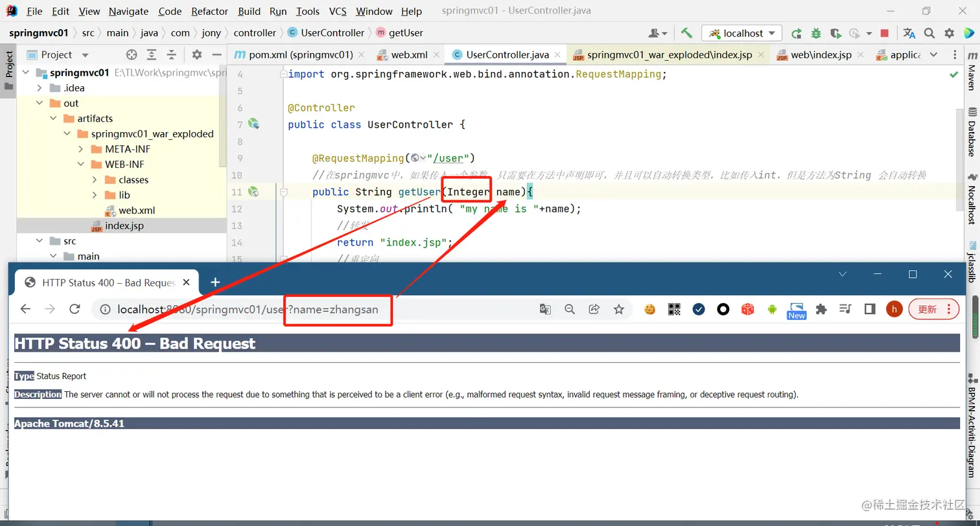Expand the META-INF folder

(x=80, y=149)
